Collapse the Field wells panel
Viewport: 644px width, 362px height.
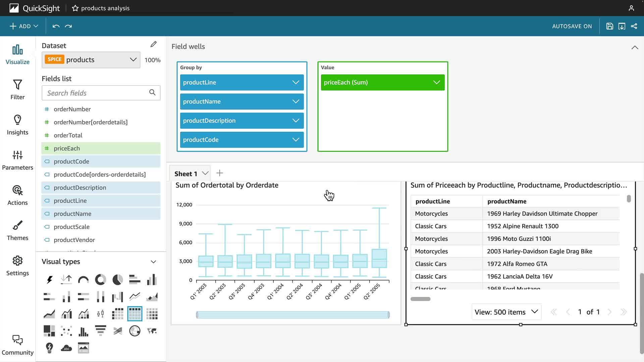635,47
